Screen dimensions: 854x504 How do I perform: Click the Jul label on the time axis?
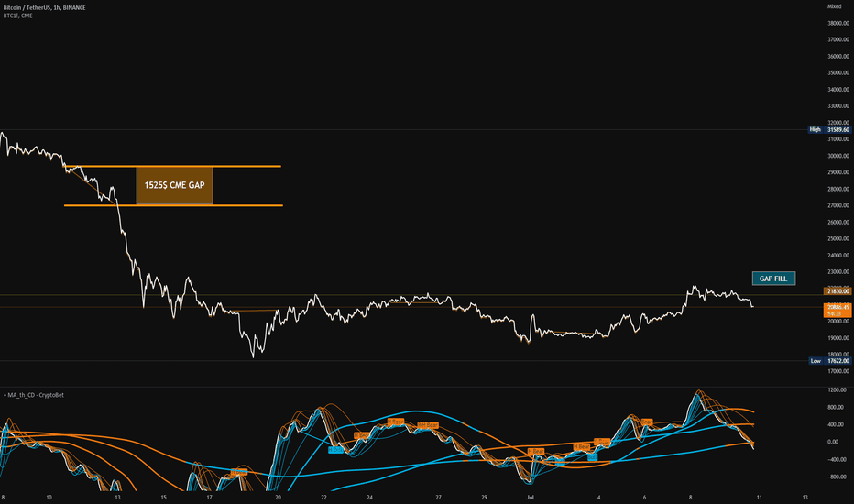[x=530, y=498]
